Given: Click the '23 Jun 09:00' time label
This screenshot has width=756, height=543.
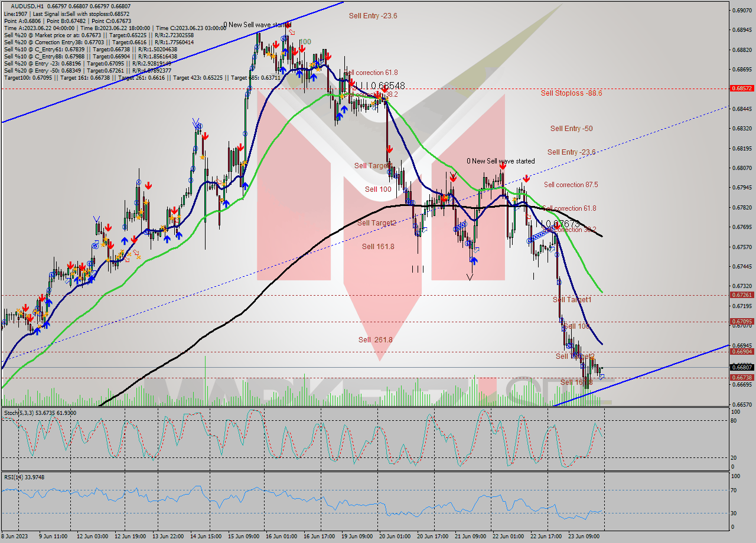Looking at the screenshot, I should pyautogui.click(x=584, y=537).
